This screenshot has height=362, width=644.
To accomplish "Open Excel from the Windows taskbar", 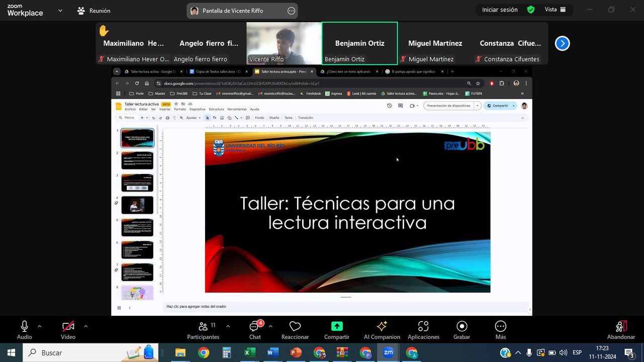I will tap(249, 353).
